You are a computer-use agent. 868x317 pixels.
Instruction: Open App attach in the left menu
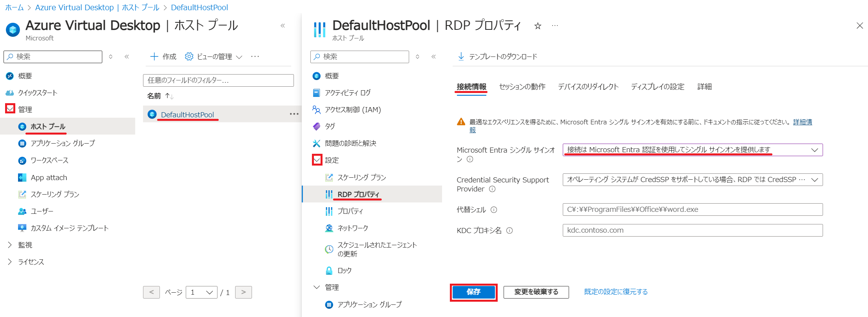(49, 177)
